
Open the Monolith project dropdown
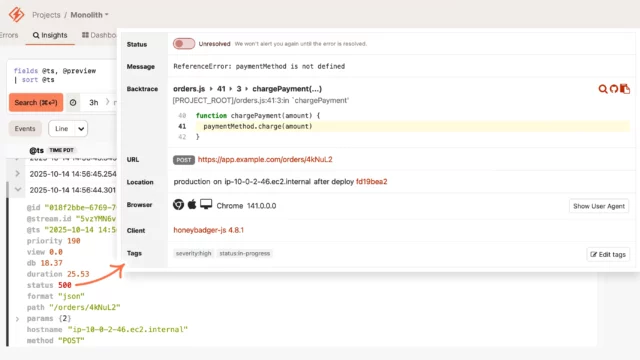click(x=89, y=15)
